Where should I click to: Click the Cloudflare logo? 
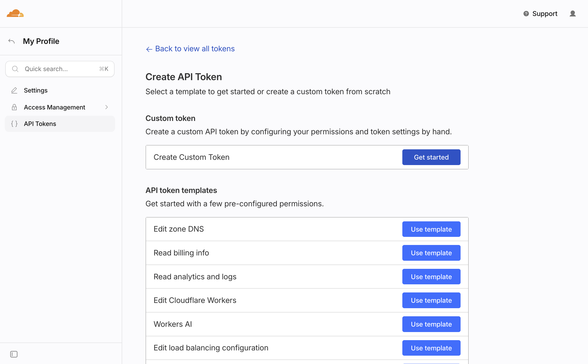(x=15, y=13)
